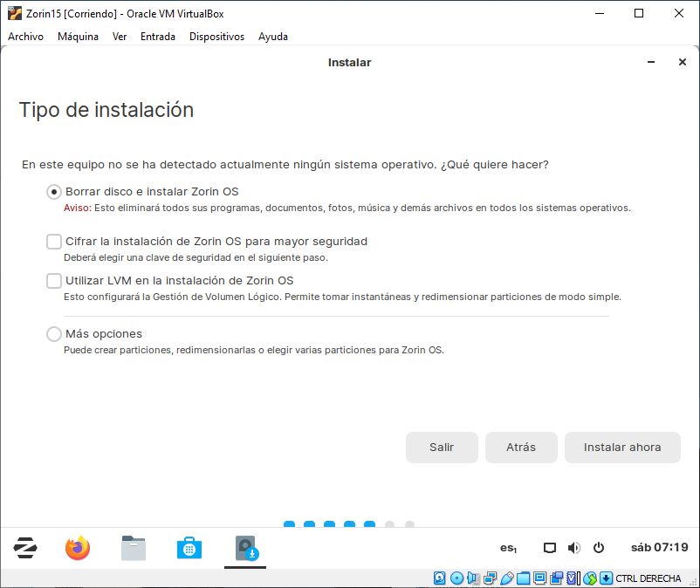This screenshot has width=700, height=588.
Task: Click the power icon in system tray
Action: click(x=599, y=548)
